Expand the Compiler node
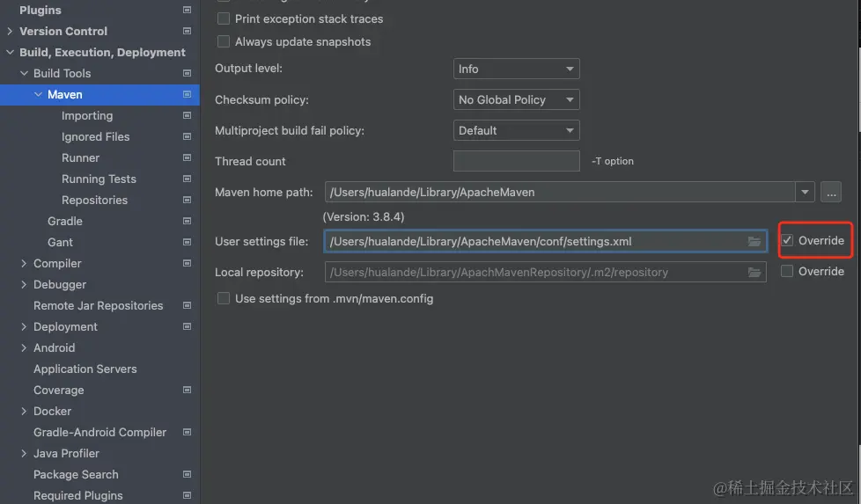The image size is (861, 504). point(24,263)
